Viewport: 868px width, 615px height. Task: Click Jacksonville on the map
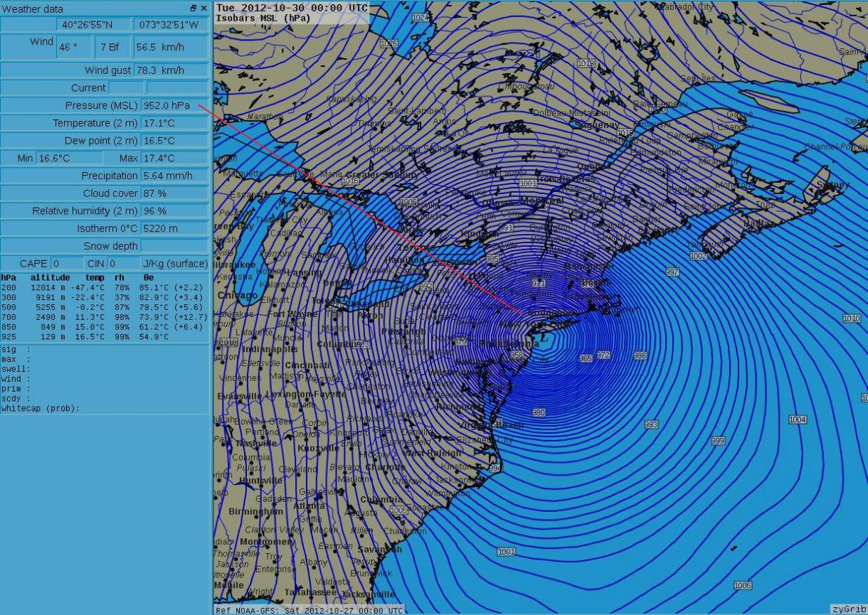pyautogui.click(x=368, y=594)
